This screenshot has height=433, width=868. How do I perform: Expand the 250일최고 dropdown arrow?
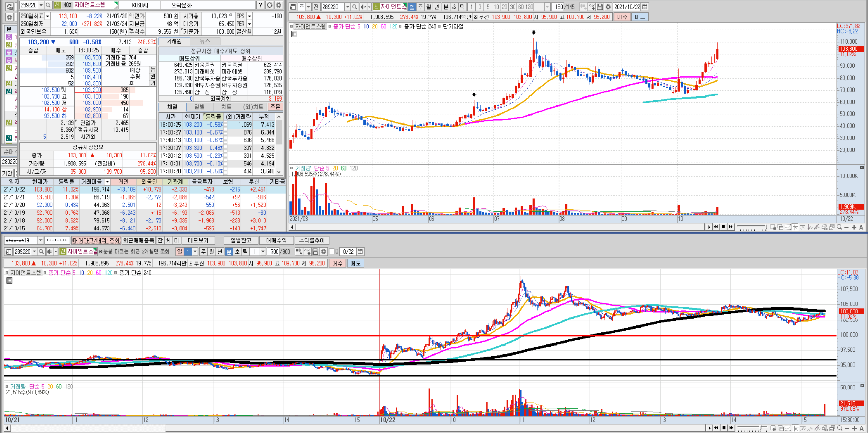click(x=48, y=16)
